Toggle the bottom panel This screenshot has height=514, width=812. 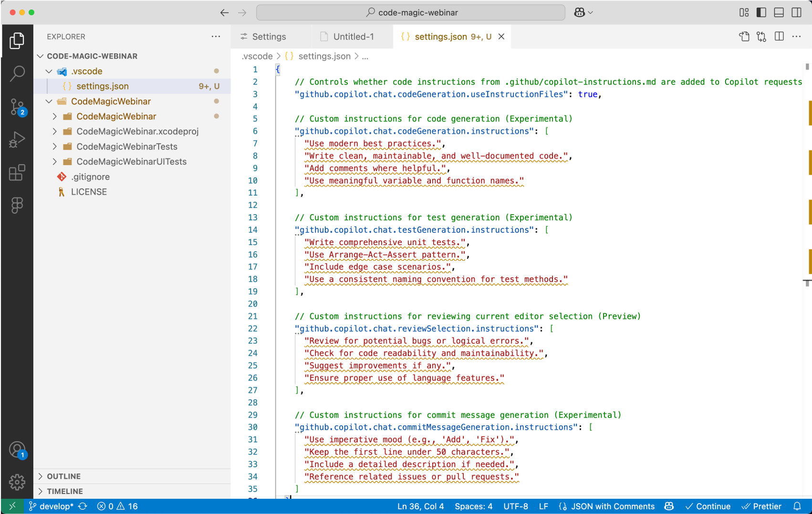(x=779, y=12)
